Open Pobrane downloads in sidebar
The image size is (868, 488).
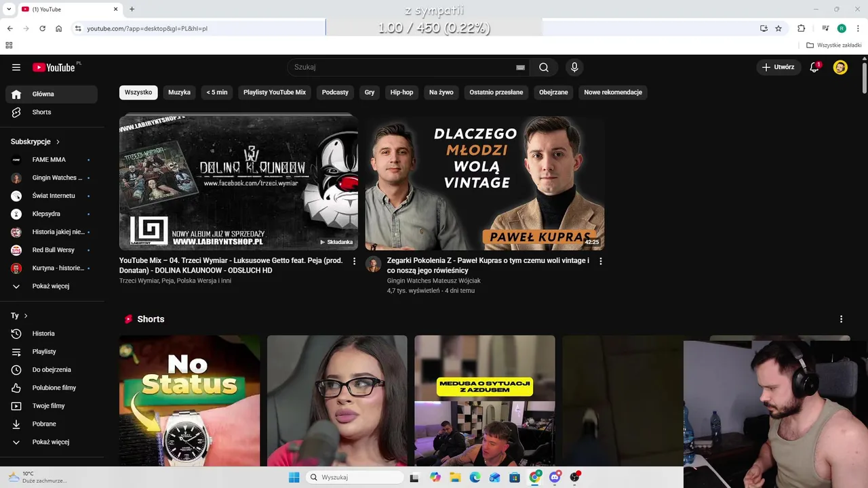coord(52,424)
